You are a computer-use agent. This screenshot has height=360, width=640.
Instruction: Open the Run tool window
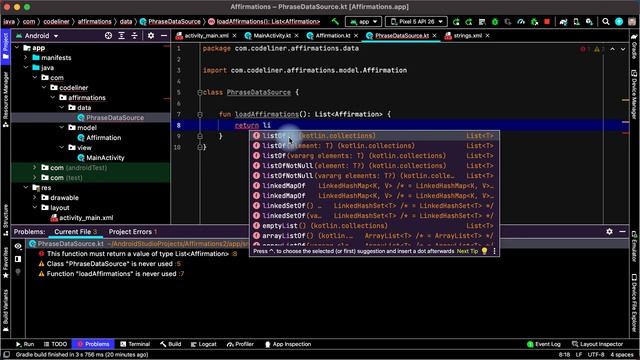click(24, 344)
